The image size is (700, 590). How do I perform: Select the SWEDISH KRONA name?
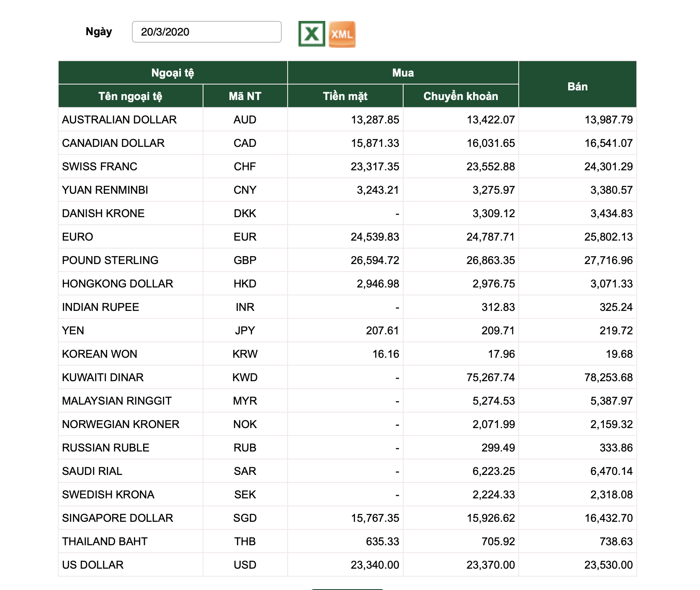tap(108, 495)
